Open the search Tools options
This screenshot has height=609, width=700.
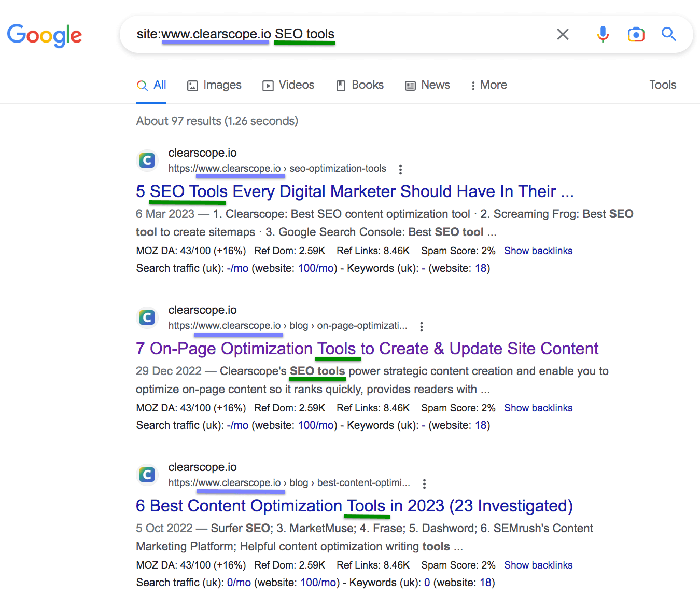[x=663, y=85]
